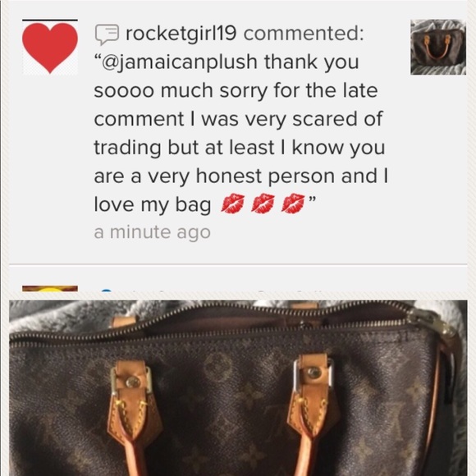This screenshot has width=476, height=476.
Task: Tap the red heart profile avatar
Action: click(50, 47)
